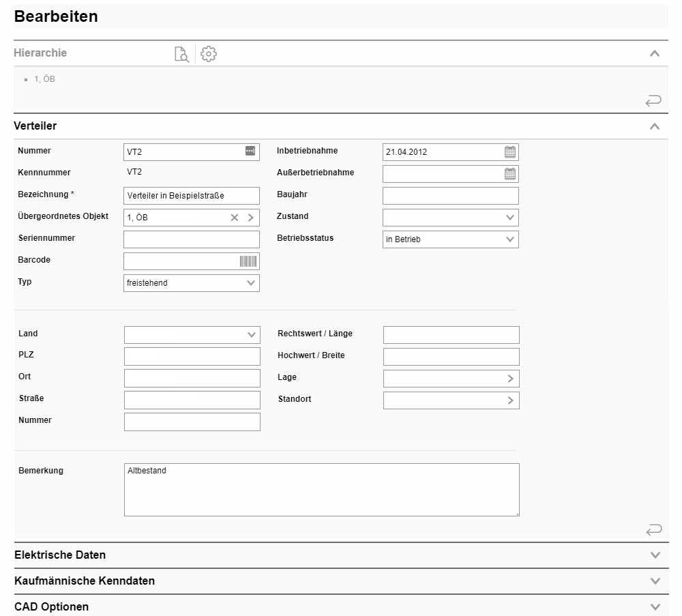The image size is (682, 616).
Task: Click the ellipsis icon in Nummer field
Action: point(250,151)
